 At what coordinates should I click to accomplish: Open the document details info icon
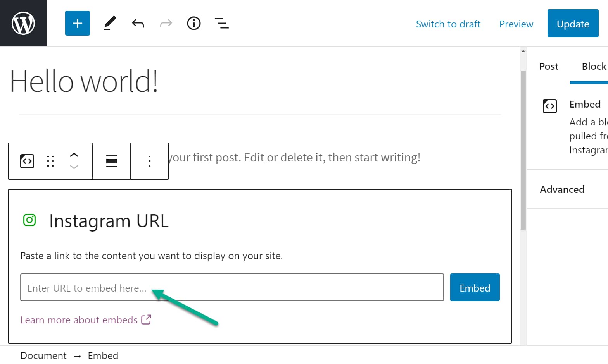(194, 23)
